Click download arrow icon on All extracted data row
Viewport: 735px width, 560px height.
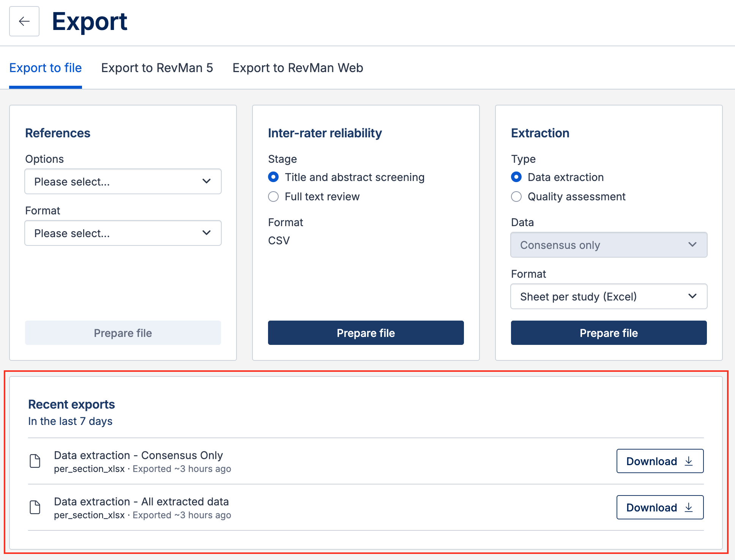(x=689, y=507)
